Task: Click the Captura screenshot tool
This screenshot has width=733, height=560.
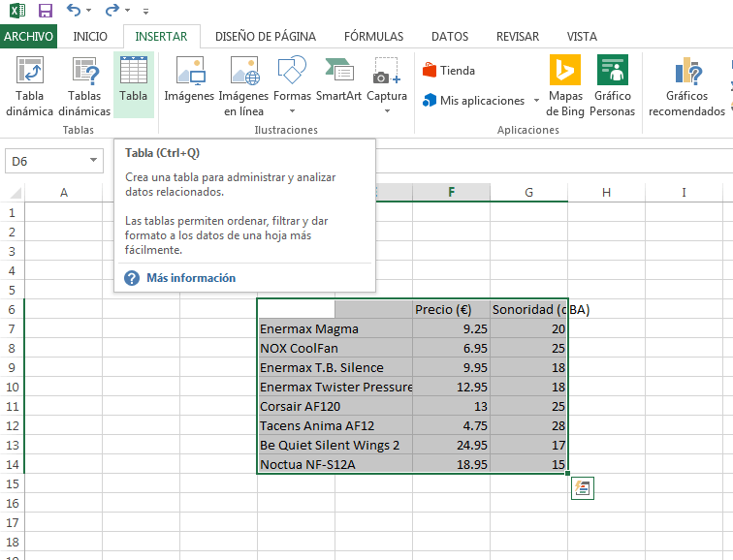Action: tap(387, 78)
